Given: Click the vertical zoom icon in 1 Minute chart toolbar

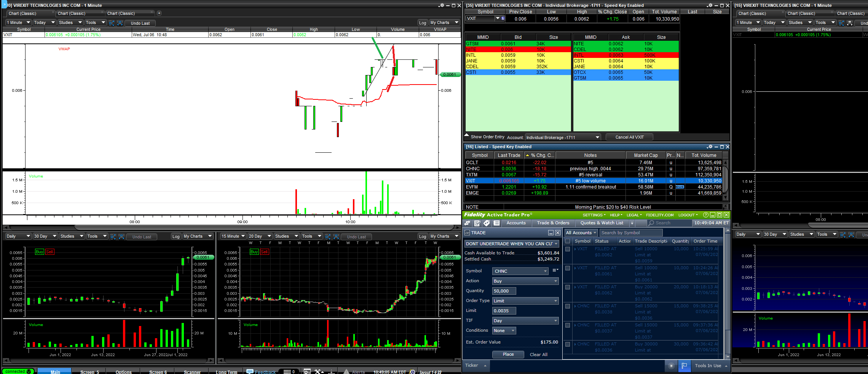Looking at the screenshot, I should pos(112,23).
